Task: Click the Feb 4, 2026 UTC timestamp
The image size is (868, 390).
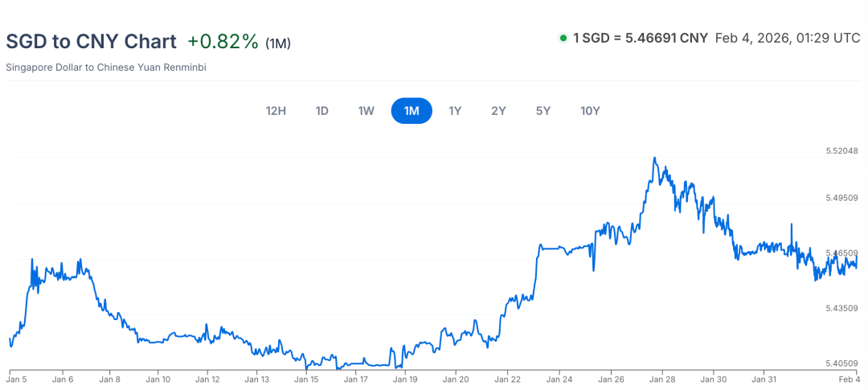Action: click(x=787, y=39)
